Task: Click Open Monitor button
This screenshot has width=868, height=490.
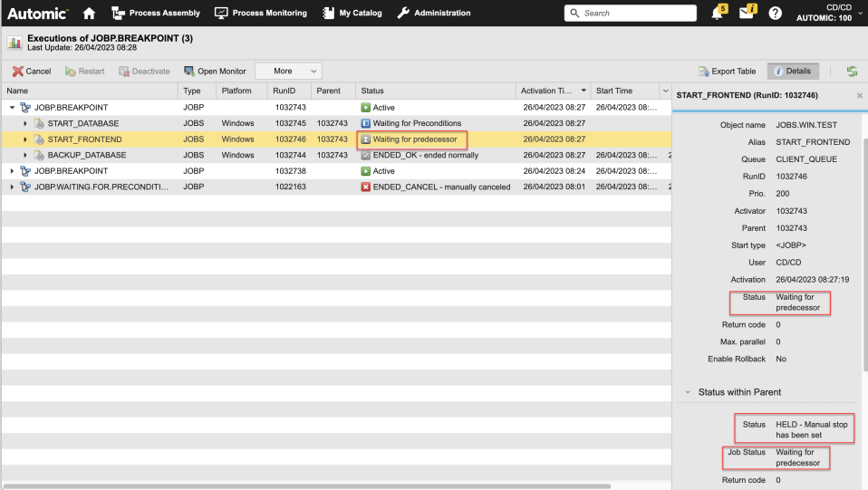Action: pyautogui.click(x=215, y=71)
